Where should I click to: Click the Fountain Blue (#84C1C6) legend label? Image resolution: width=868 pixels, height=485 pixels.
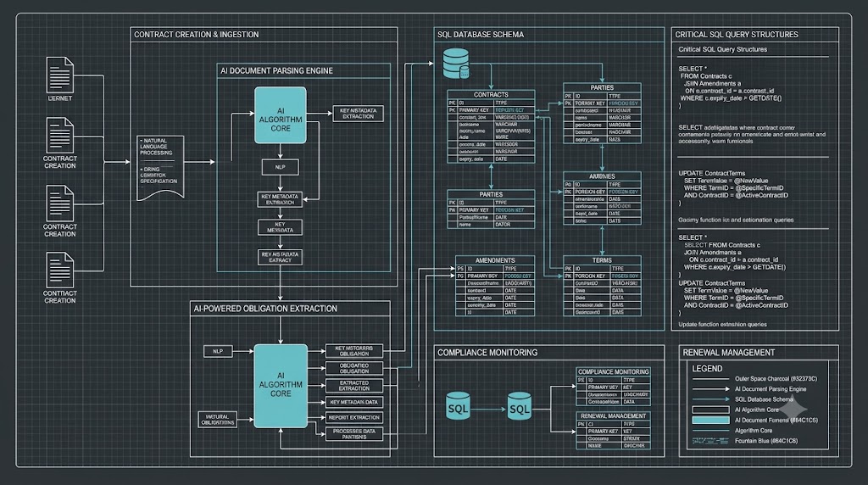[766, 441]
